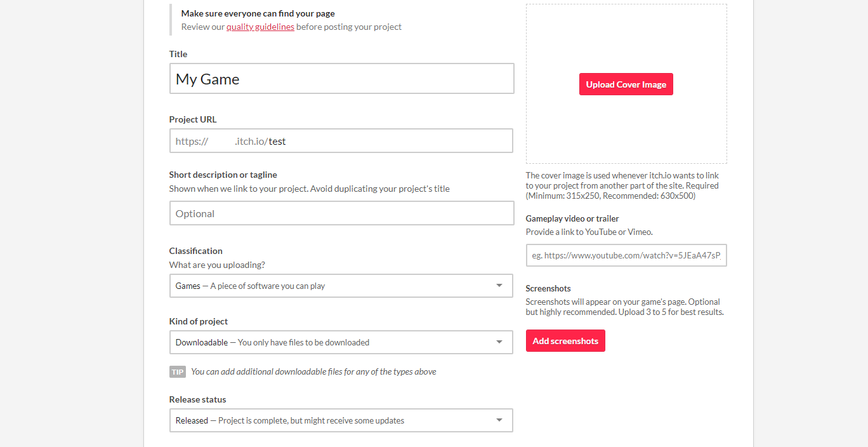Open the quality guidelines link
Viewport: 868px width, 447px height.
pos(260,27)
